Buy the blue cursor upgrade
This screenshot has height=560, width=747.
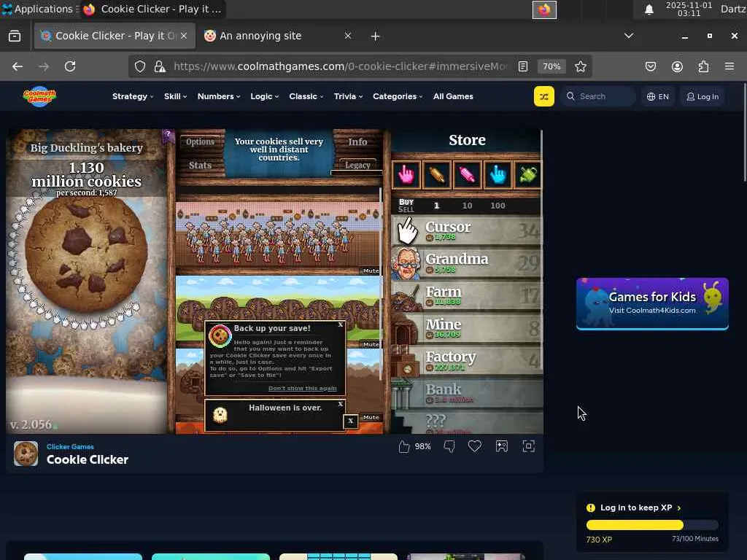[498, 175]
